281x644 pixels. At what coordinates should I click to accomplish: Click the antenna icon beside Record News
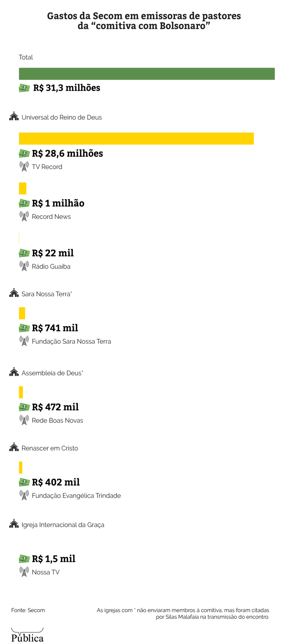24,216
